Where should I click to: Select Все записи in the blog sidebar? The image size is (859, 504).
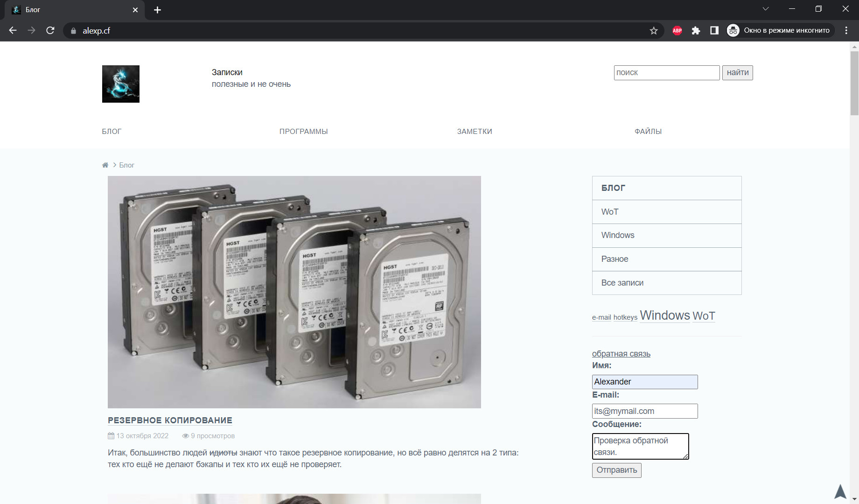(x=667, y=283)
